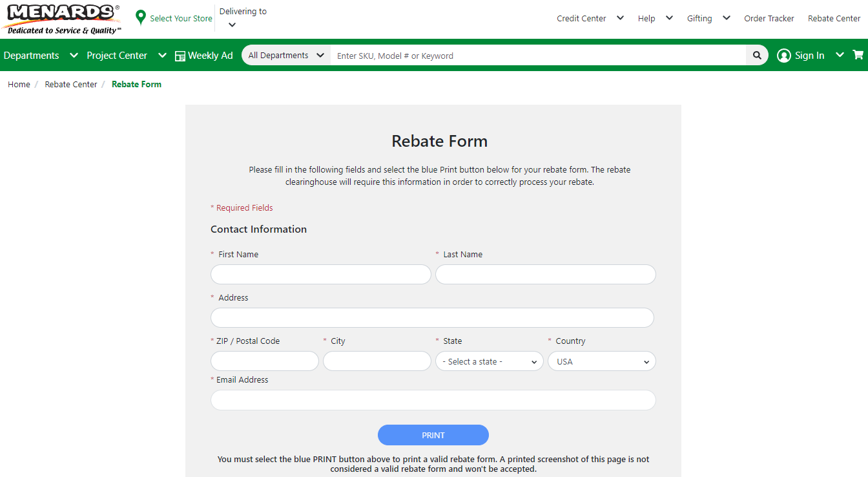Screen dimensions: 868x477
Task: Click the magnifying glass search icon
Action: 757,56
